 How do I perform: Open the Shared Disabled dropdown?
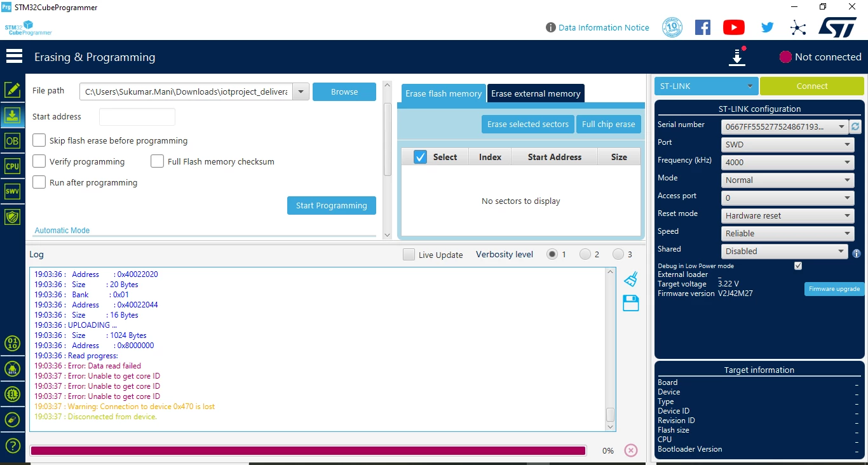click(x=785, y=251)
